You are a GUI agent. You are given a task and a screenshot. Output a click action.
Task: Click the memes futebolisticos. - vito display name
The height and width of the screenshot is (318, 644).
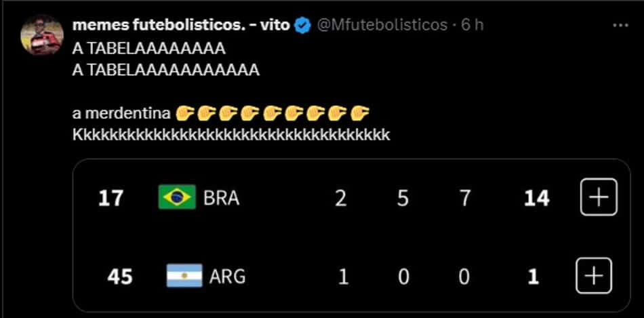pos(181,26)
